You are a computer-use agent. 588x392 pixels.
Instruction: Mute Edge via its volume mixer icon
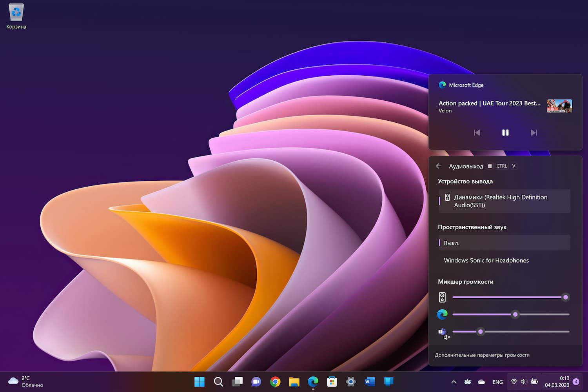pyautogui.click(x=442, y=314)
